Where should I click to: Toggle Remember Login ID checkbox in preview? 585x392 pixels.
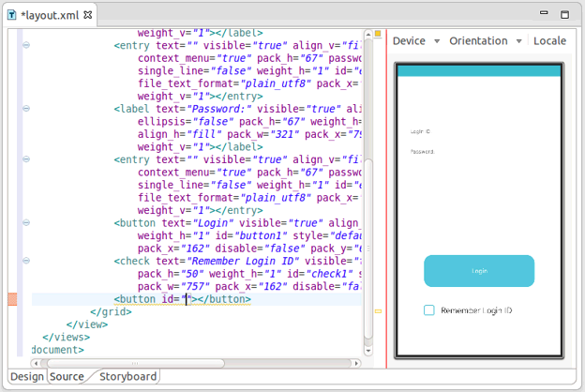[x=429, y=310]
